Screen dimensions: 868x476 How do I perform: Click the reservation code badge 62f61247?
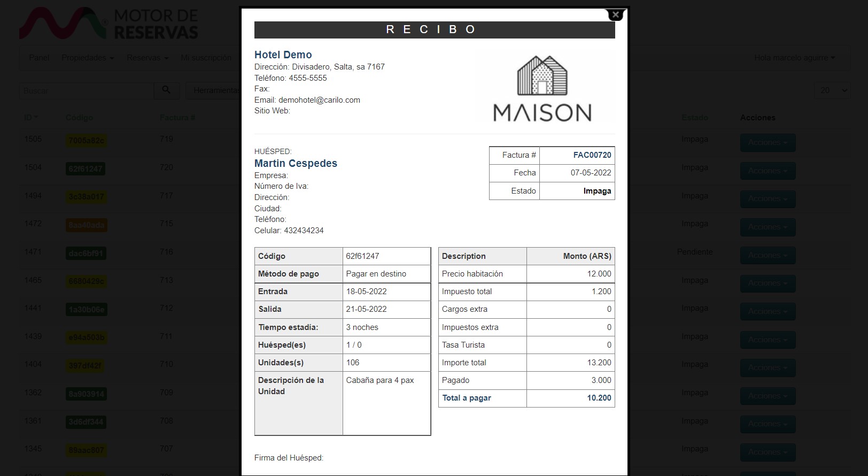(x=86, y=169)
